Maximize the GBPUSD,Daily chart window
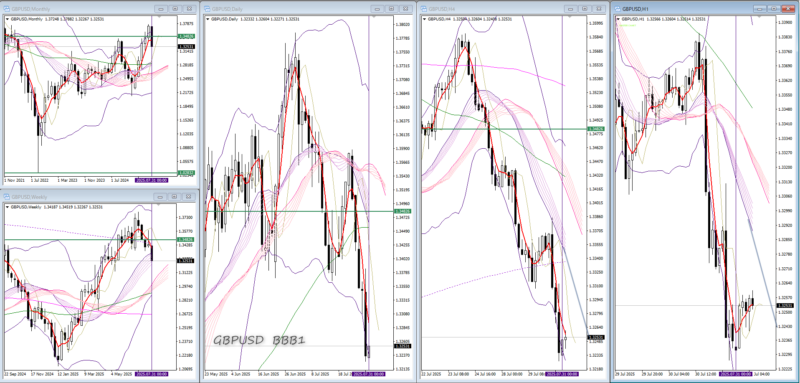Viewport: 800px width, 383px height. [391, 9]
